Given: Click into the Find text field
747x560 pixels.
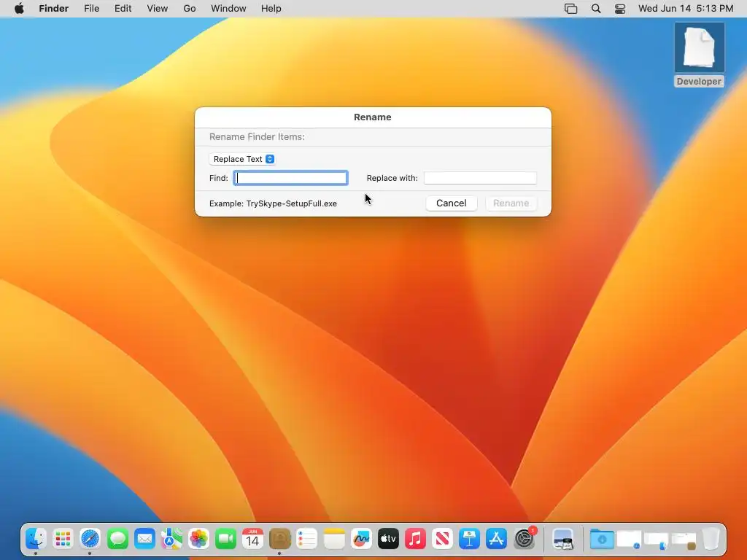Looking at the screenshot, I should (x=290, y=178).
